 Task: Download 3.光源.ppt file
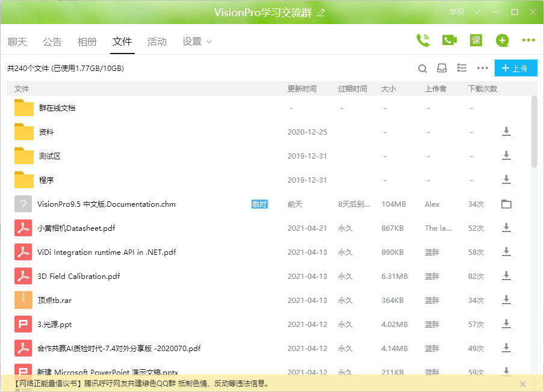(506, 323)
